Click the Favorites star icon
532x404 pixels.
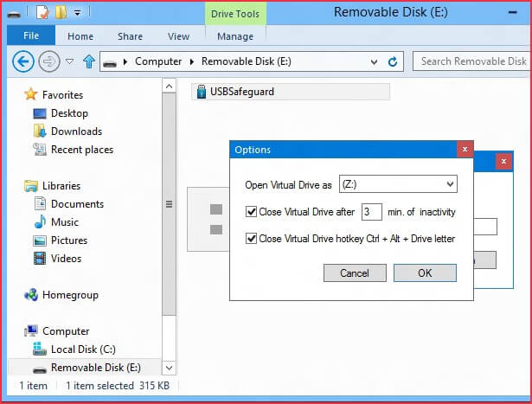click(31, 94)
